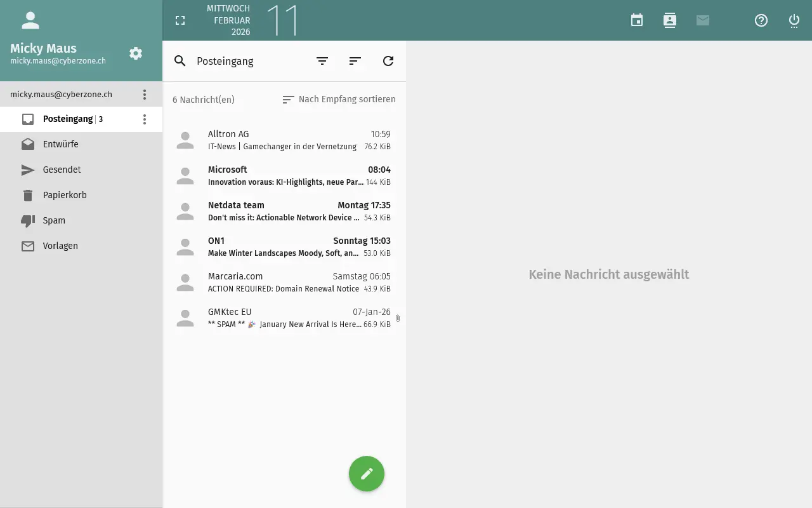Click the help question mark icon
Screen dimensions: 812x508
761,20
